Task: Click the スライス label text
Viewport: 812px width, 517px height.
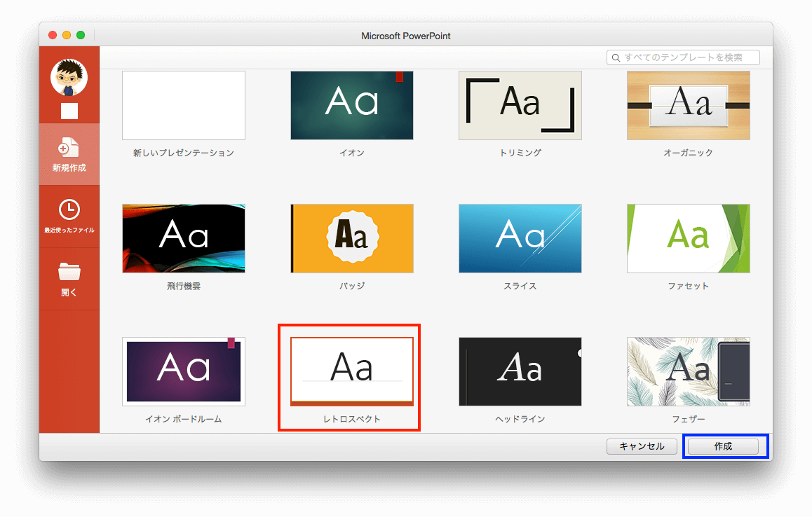Action: [x=520, y=286]
